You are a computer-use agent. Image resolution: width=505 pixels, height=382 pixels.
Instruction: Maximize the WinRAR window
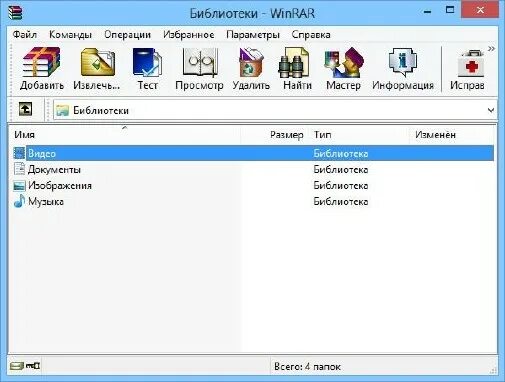pyautogui.click(x=450, y=10)
